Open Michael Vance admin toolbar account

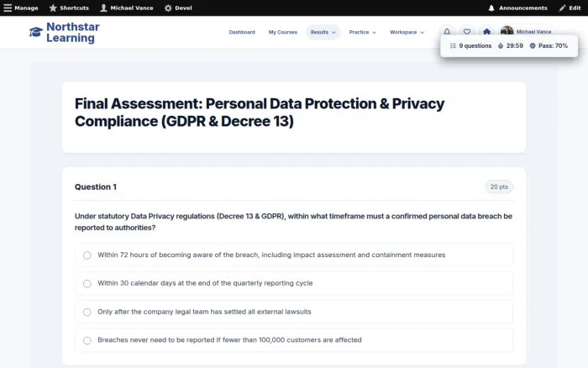127,8
